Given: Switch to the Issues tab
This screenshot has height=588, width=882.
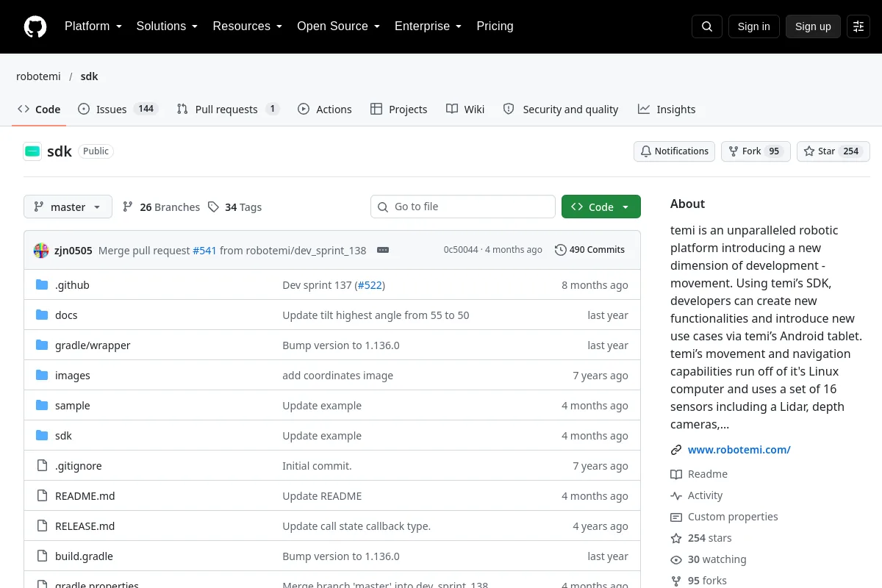Looking at the screenshot, I should 118,110.
